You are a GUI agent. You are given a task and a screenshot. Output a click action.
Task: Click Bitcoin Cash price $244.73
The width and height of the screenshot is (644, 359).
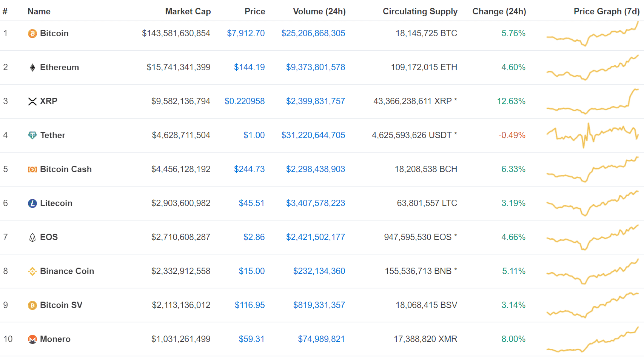(x=250, y=169)
